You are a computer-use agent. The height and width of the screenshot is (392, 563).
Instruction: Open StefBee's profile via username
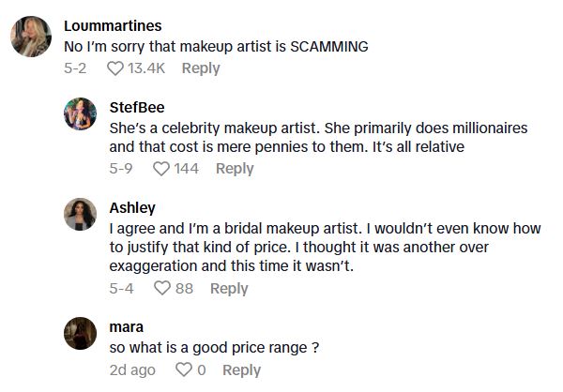[137, 106]
